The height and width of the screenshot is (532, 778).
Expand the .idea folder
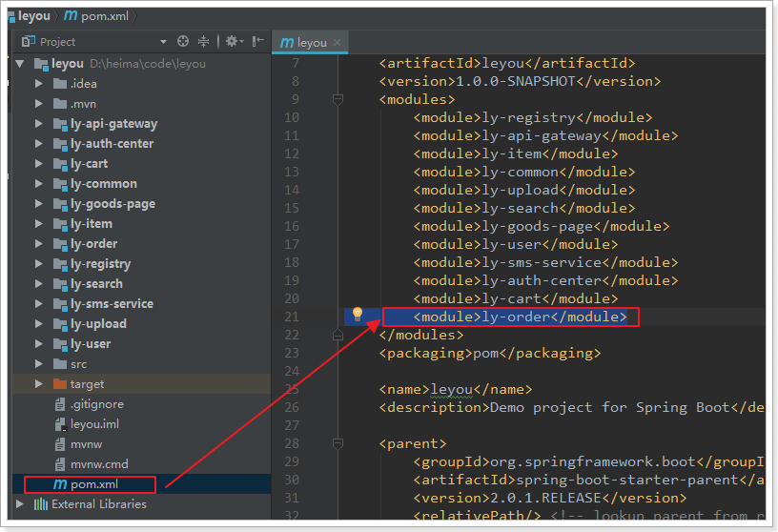38,83
